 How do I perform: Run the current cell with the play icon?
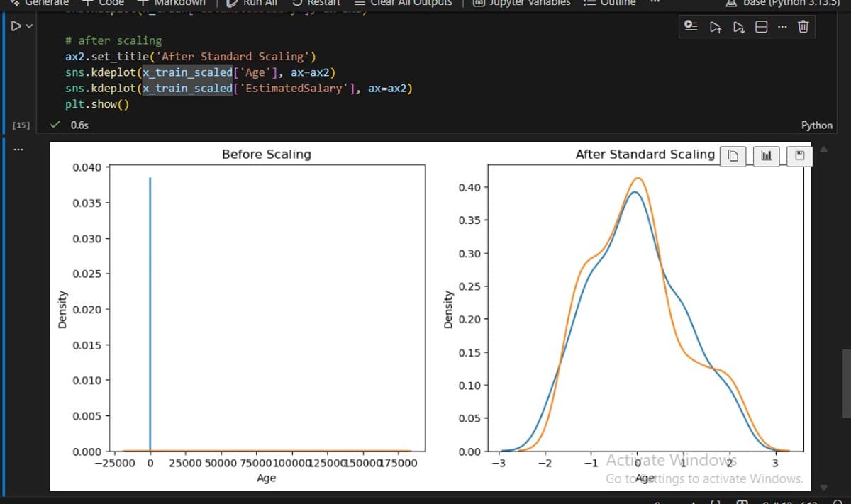[14, 26]
